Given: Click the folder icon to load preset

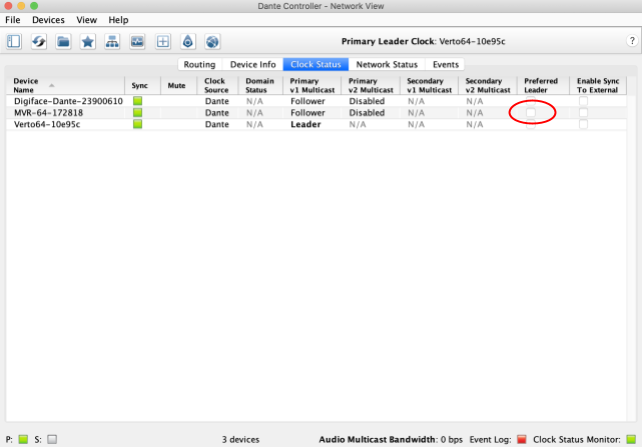Looking at the screenshot, I should pyautogui.click(x=63, y=41).
